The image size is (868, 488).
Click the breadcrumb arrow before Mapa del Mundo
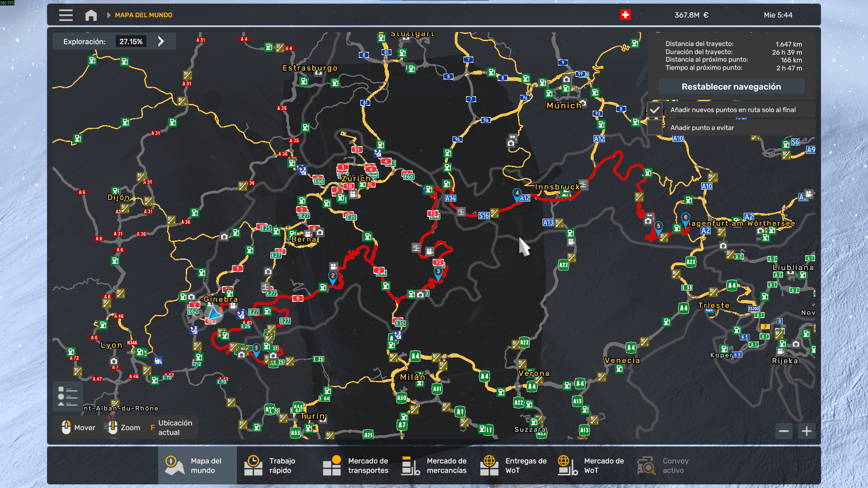click(108, 15)
